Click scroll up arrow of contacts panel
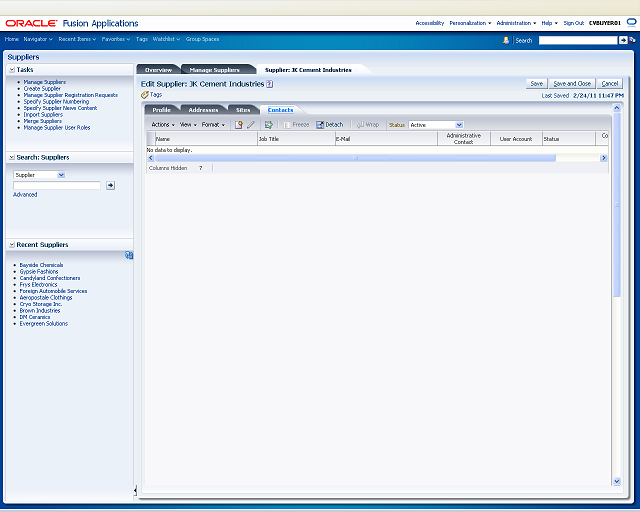This screenshot has width=640, height=512. 617,108
